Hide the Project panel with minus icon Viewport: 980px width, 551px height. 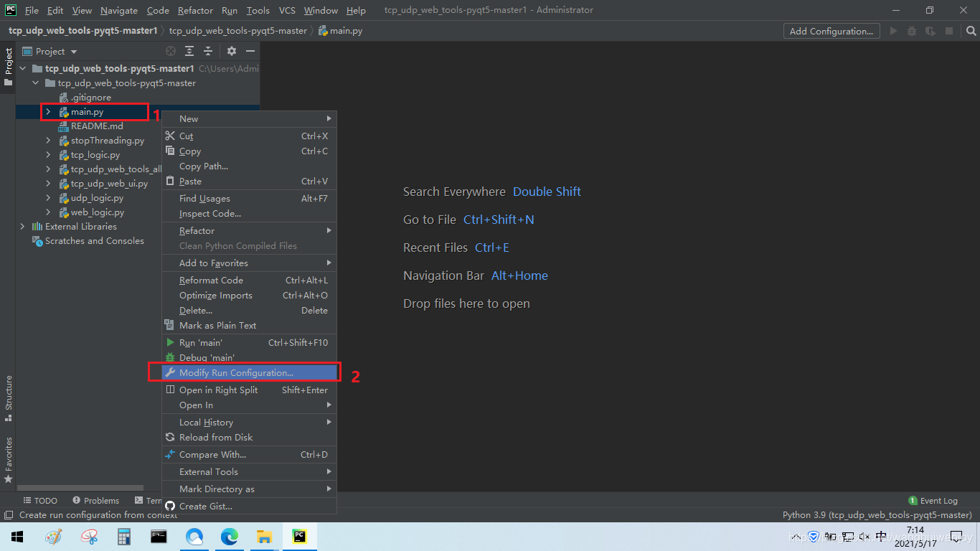coord(250,51)
